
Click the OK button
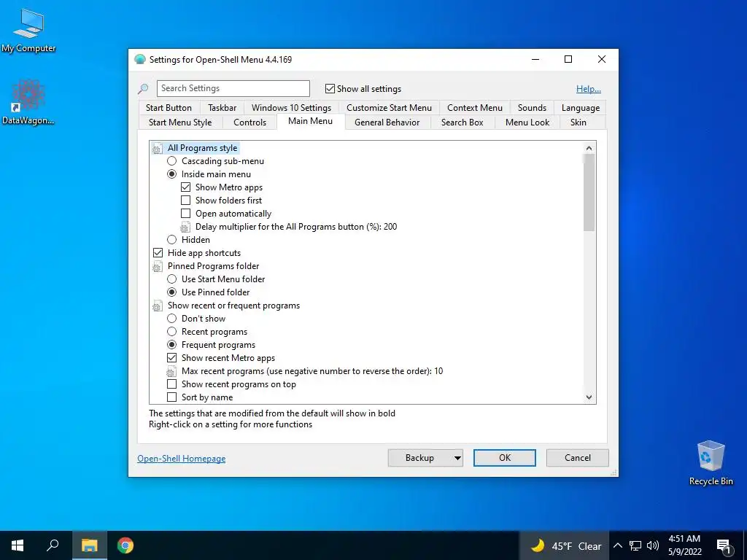click(505, 458)
